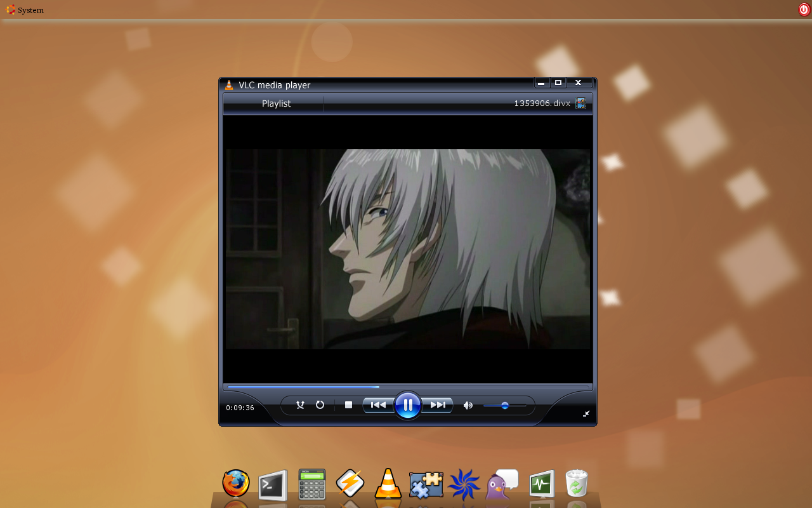Toggle repeat loop mode

320,405
